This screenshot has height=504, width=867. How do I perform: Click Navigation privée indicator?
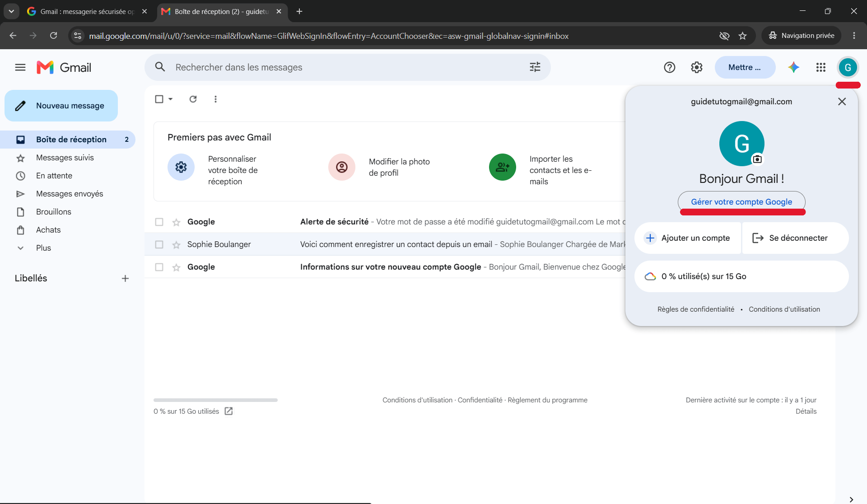click(801, 36)
